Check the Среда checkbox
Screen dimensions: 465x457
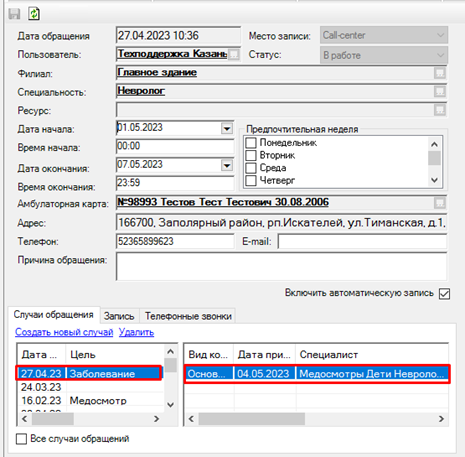251,168
